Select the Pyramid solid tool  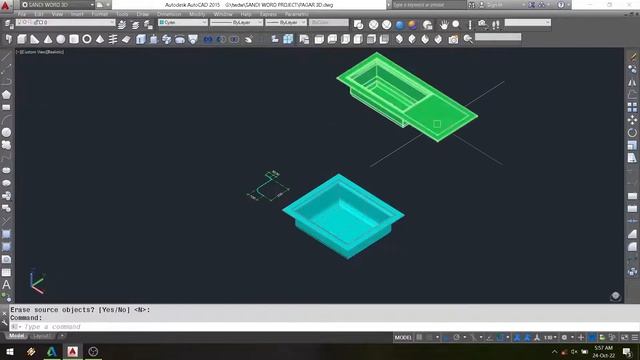pos(100,39)
